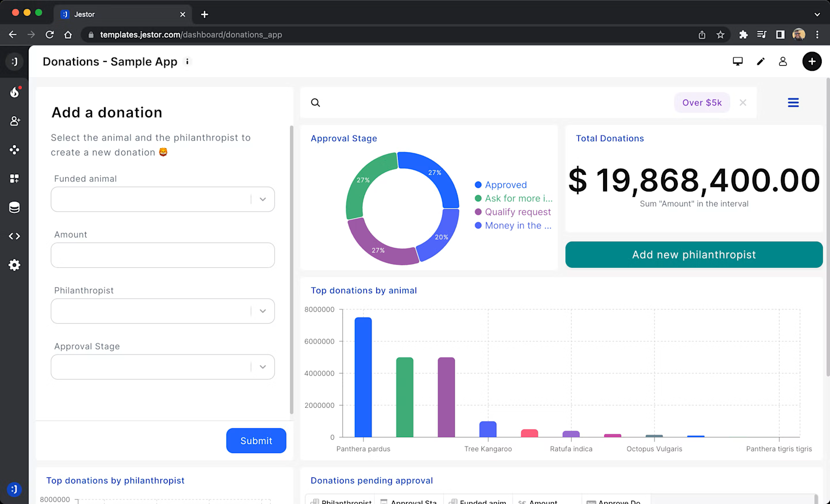Click the developer code icon in sidebar
The width and height of the screenshot is (830, 504).
14,236
